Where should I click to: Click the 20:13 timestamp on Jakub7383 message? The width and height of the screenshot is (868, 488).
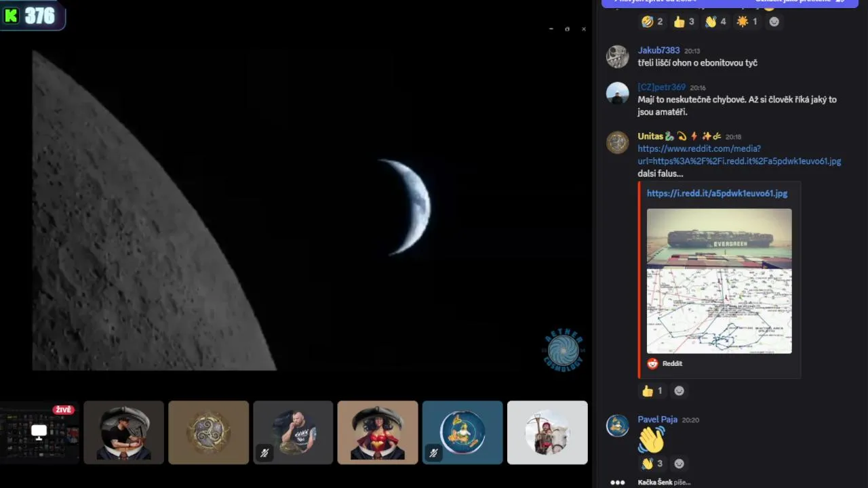coord(692,51)
